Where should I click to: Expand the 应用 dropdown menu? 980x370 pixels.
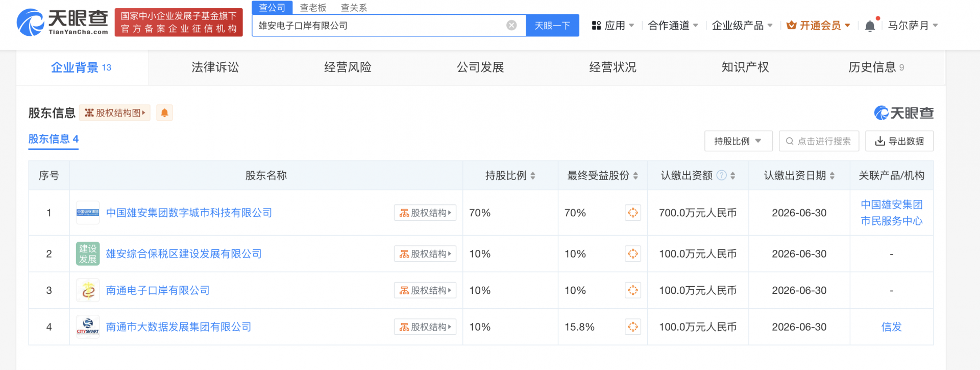(x=612, y=26)
